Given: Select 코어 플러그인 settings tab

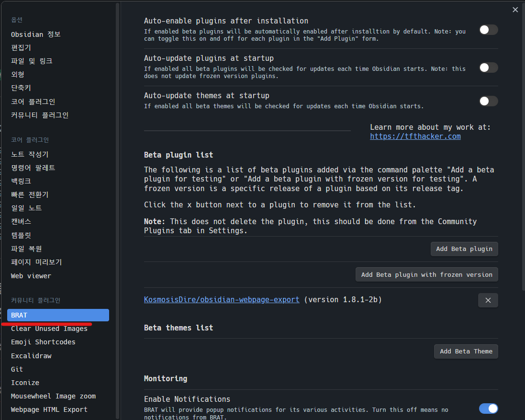Looking at the screenshot, I should pyautogui.click(x=58, y=102).
